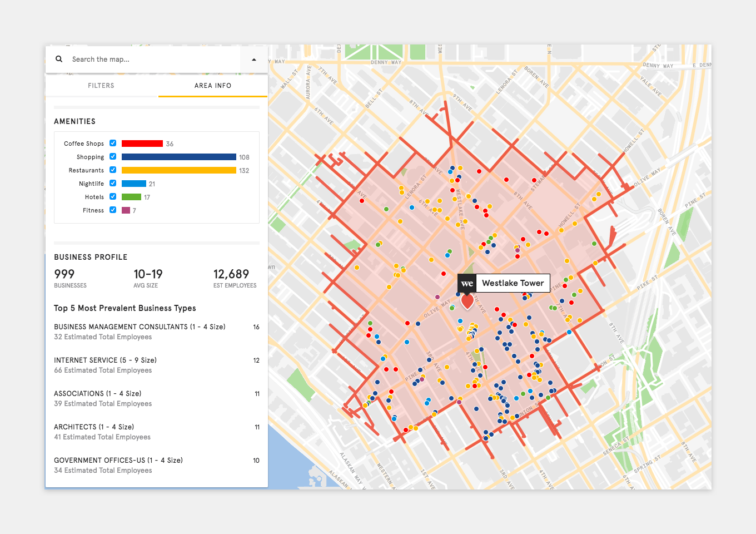
Task: Click the Westlake Tower label
Action: (x=513, y=283)
